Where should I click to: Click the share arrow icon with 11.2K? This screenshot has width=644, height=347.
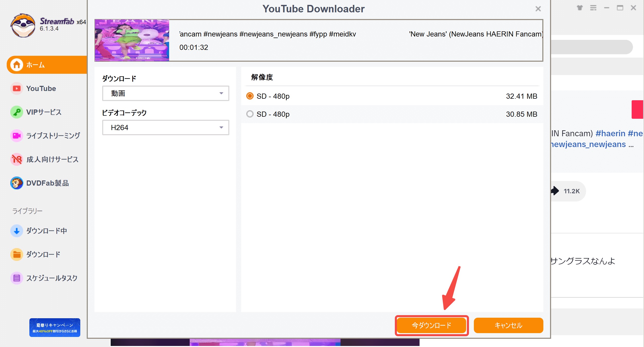pos(555,191)
